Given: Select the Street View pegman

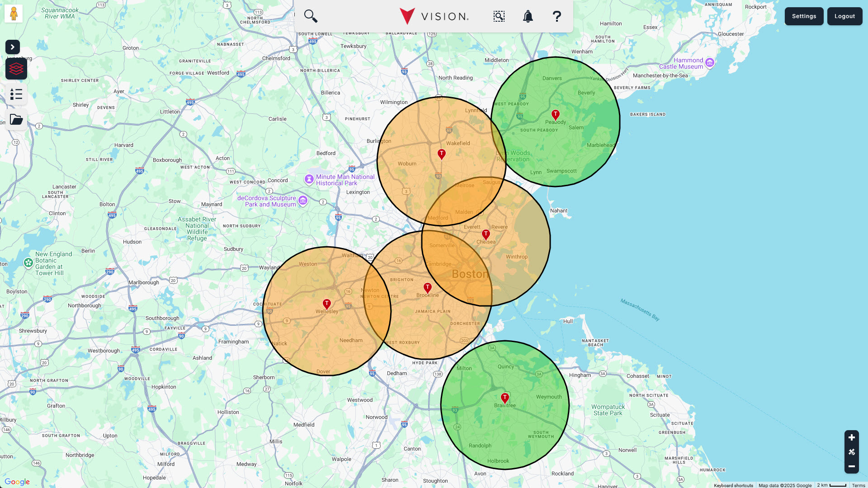Looking at the screenshot, I should coord(14,14).
